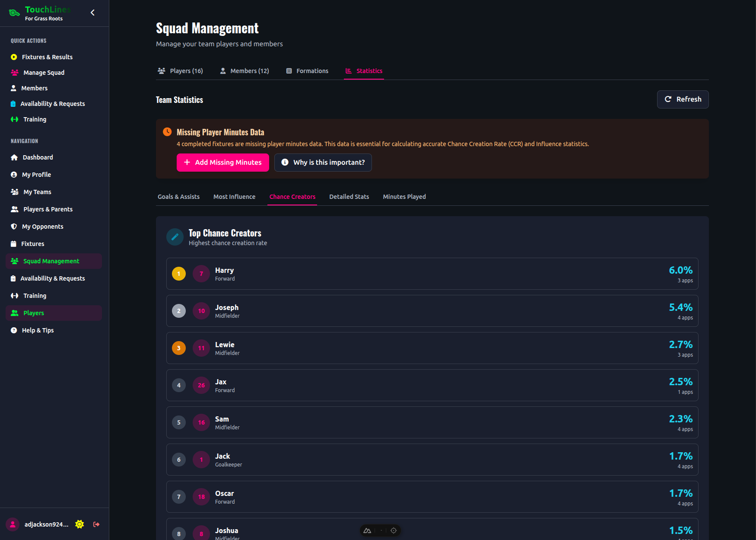
Task: Select Harry's chance creator row
Action: pyautogui.click(x=432, y=274)
